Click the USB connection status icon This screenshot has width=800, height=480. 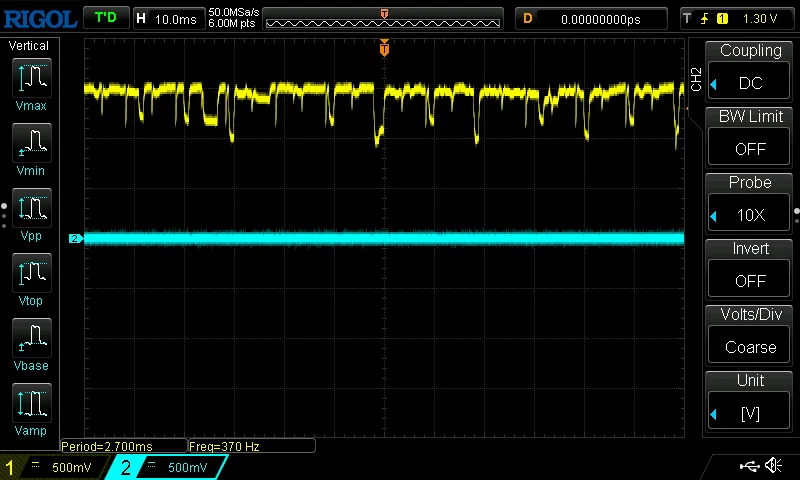[749, 466]
